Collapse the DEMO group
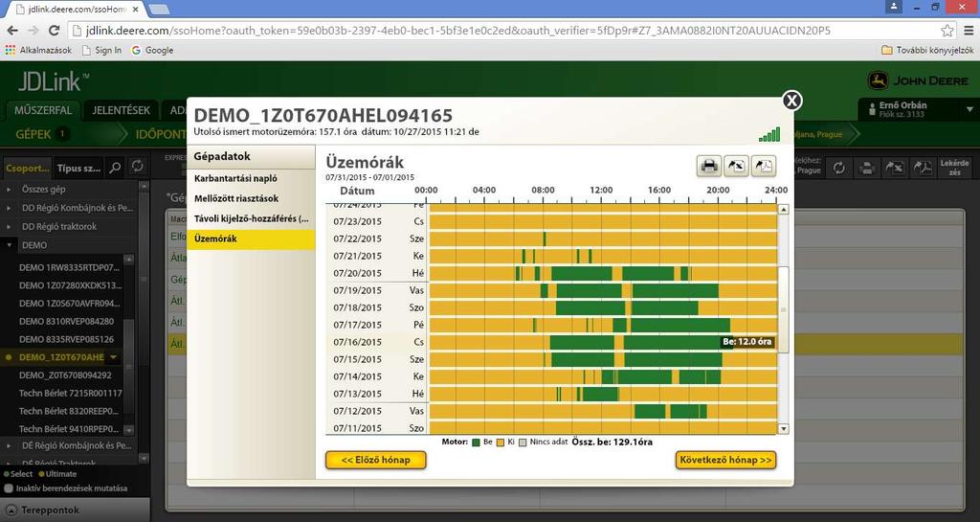980x522 pixels. click(x=9, y=245)
